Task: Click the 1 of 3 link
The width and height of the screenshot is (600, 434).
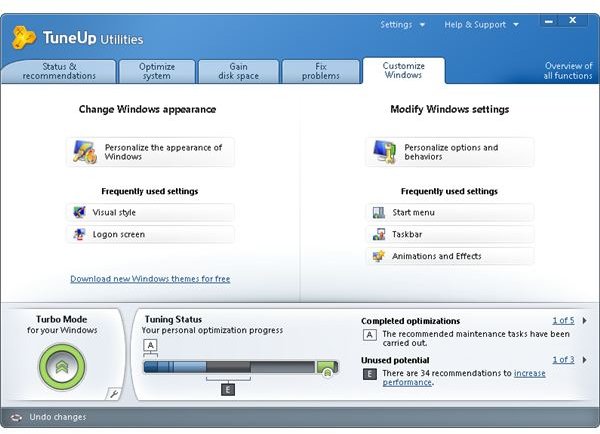Action: tap(563, 360)
